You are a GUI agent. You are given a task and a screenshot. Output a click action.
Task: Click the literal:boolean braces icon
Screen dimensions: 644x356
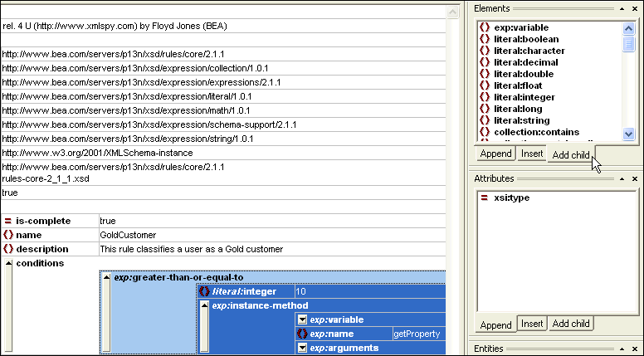485,39
